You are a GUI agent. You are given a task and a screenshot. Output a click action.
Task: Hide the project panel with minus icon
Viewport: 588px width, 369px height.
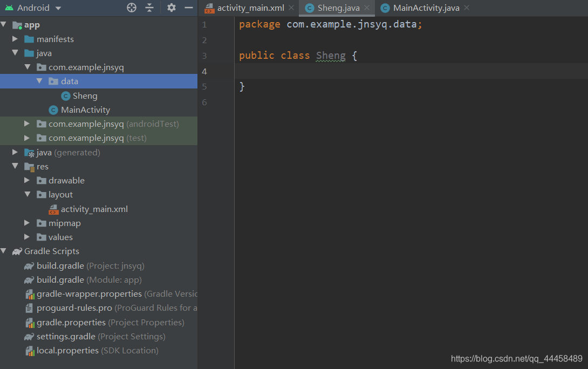pos(189,8)
